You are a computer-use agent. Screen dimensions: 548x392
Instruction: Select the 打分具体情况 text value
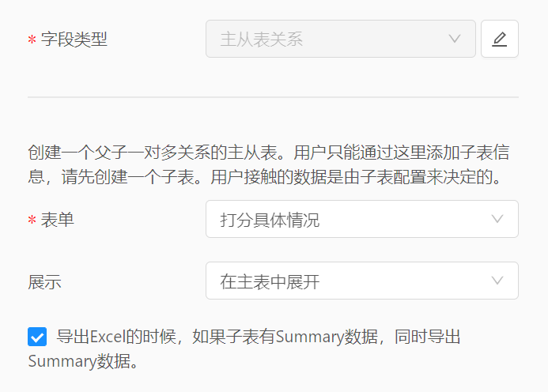(270, 220)
